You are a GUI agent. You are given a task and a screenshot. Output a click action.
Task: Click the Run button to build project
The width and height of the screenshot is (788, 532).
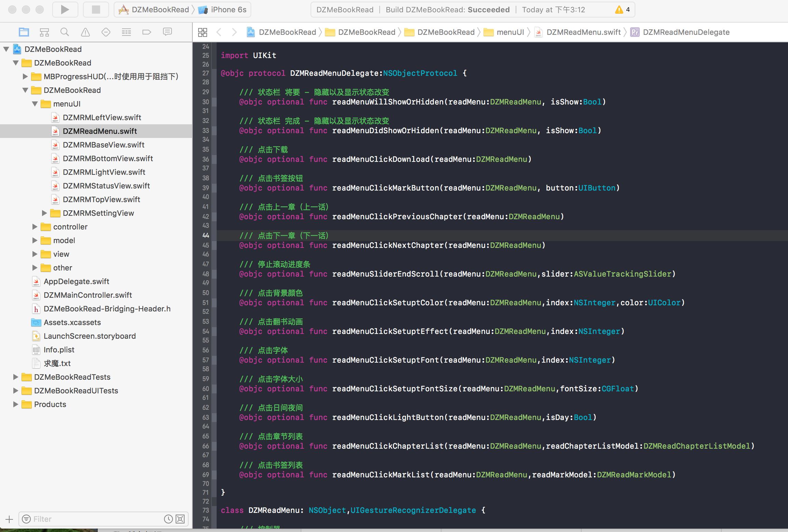65,10
